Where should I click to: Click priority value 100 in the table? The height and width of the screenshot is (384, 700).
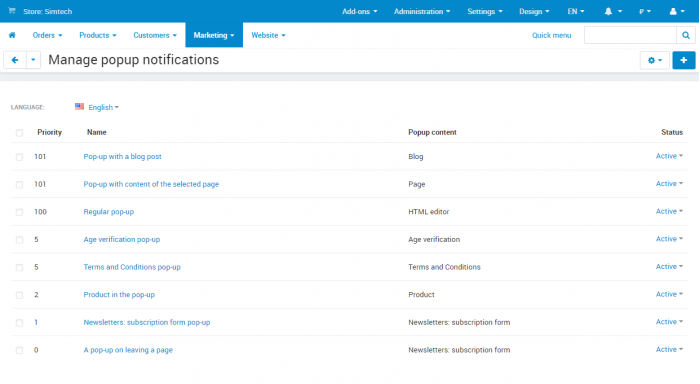click(x=40, y=212)
